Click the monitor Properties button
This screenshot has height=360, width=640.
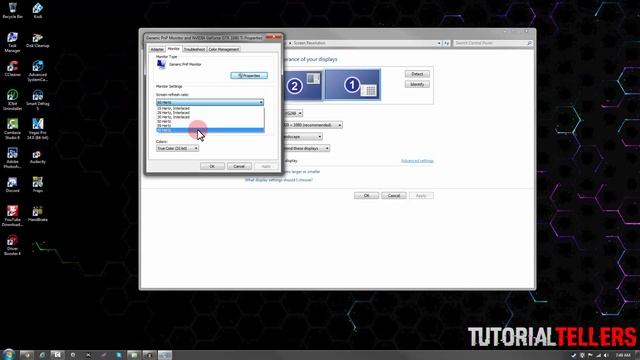pyautogui.click(x=249, y=76)
